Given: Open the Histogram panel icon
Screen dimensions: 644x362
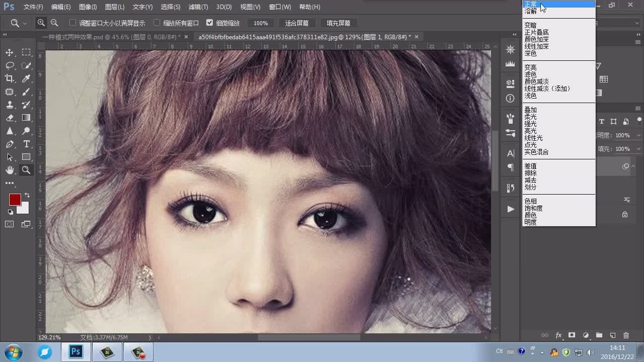Looking at the screenshot, I should (510, 64).
